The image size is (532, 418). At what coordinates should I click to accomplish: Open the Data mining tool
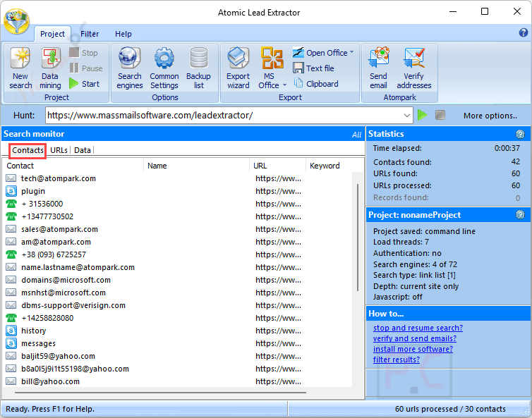pos(50,68)
